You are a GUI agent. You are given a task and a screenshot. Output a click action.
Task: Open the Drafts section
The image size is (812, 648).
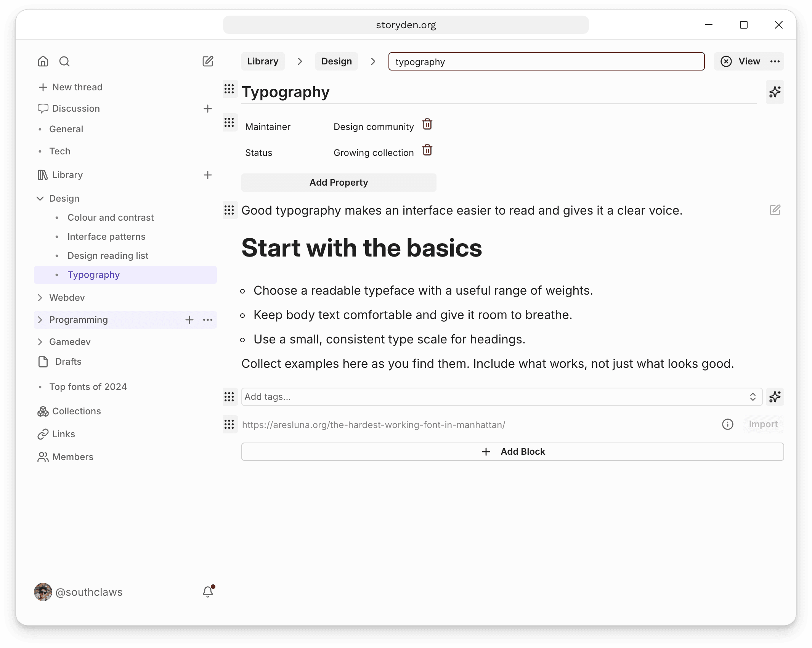pyautogui.click(x=68, y=362)
